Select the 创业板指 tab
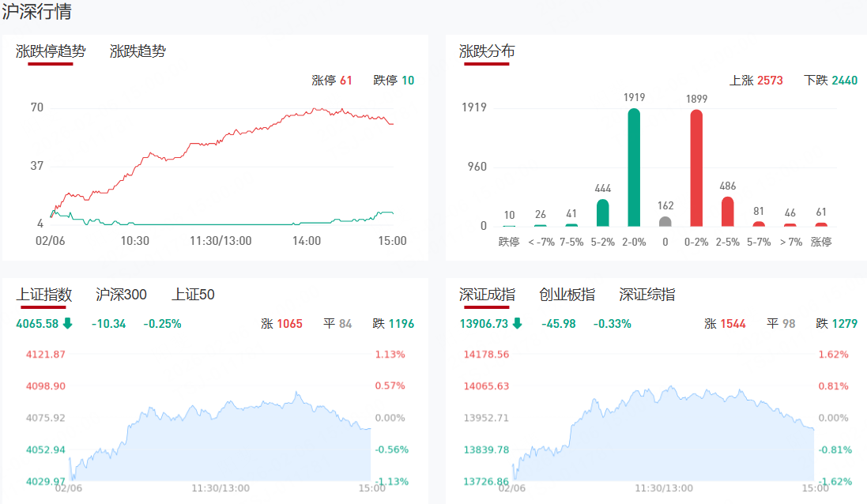This screenshot has width=867, height=504. pos(567,295)
